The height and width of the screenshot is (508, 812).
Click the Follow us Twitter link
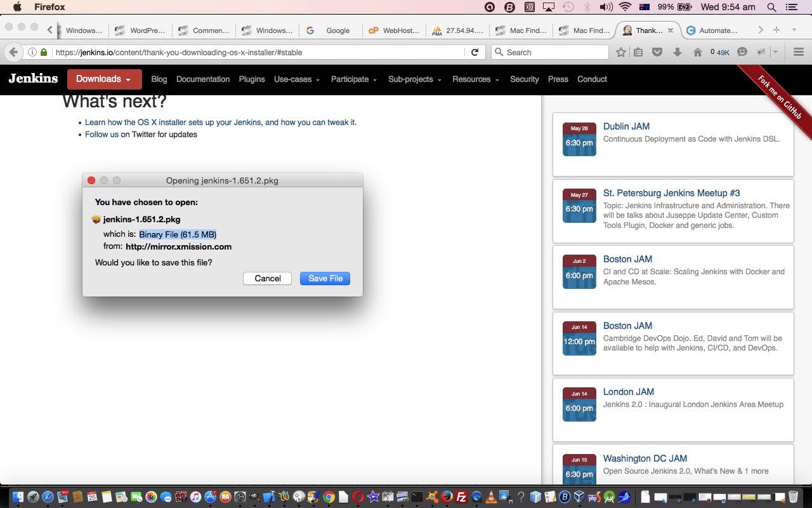click(101, 134)
